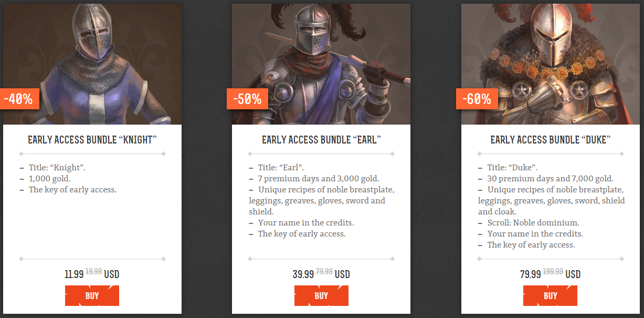644x318 pixels.
Task: Click the crossed-out 79.99 original price
Action: (x=324, y=272)
